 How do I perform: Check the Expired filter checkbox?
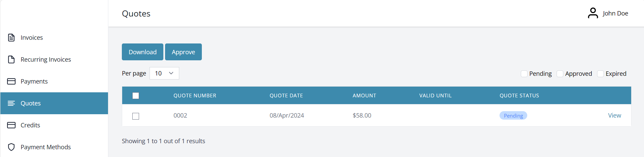point(600,73)
